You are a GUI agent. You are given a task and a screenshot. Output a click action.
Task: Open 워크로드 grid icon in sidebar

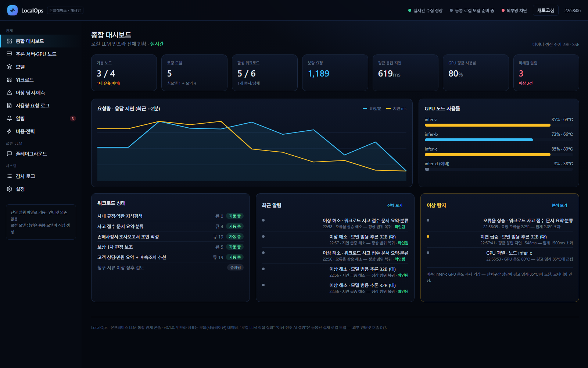click(10, 79)
